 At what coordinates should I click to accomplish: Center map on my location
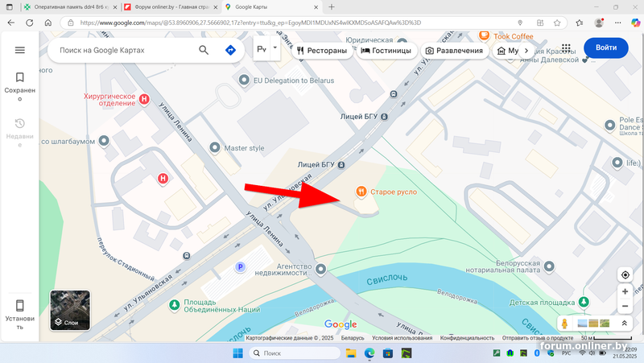coord(625,274)
